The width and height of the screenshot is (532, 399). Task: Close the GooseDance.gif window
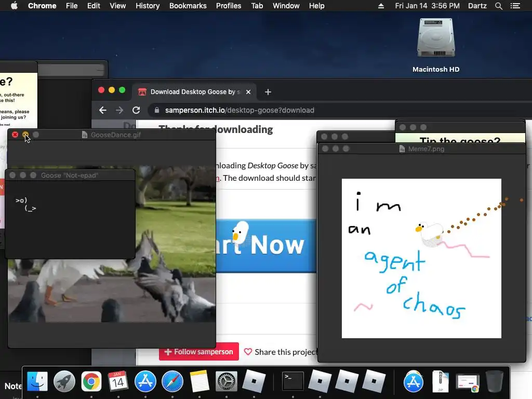(x=15, y=135)
